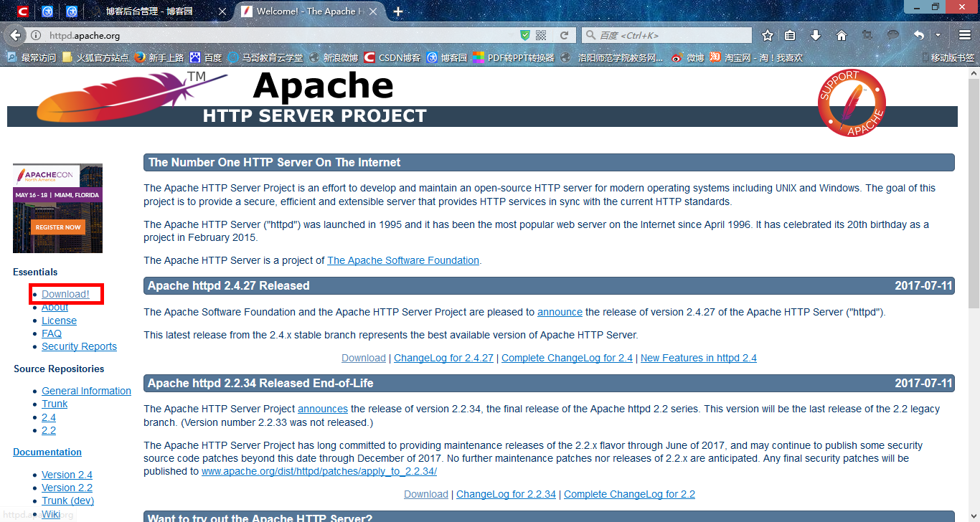Go to the home page icon
The image size is (980, 522).
click(842, 35)
